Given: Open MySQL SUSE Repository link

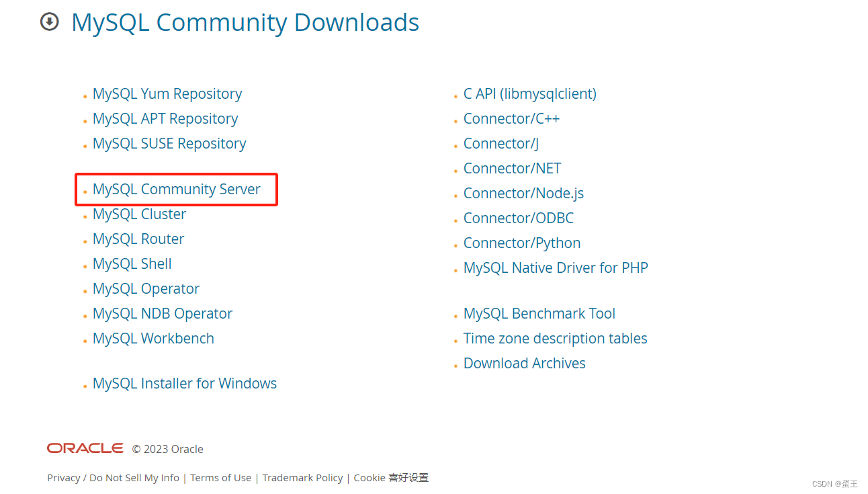Looking at the screenshot, I should pos(169,144).
